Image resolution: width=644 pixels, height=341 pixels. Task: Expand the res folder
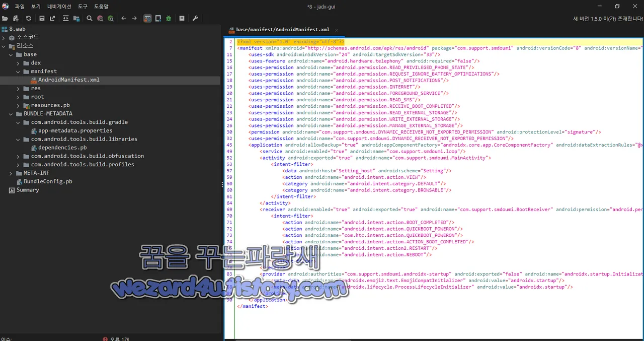[x=18, y=88]
